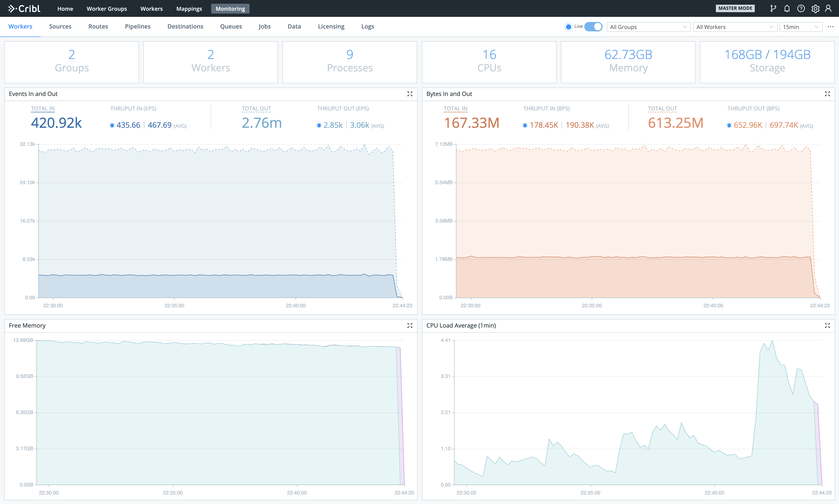The height and width of the screenshot is (504, 839).
Task: Go to the Home menu
Action: tap(65, 8)
